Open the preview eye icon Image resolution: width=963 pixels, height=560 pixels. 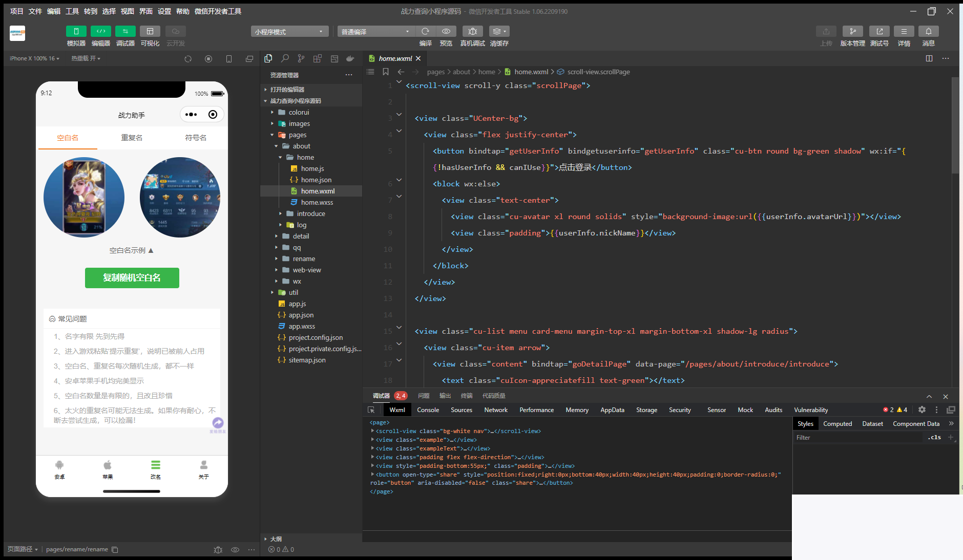(x=446, y=32)
